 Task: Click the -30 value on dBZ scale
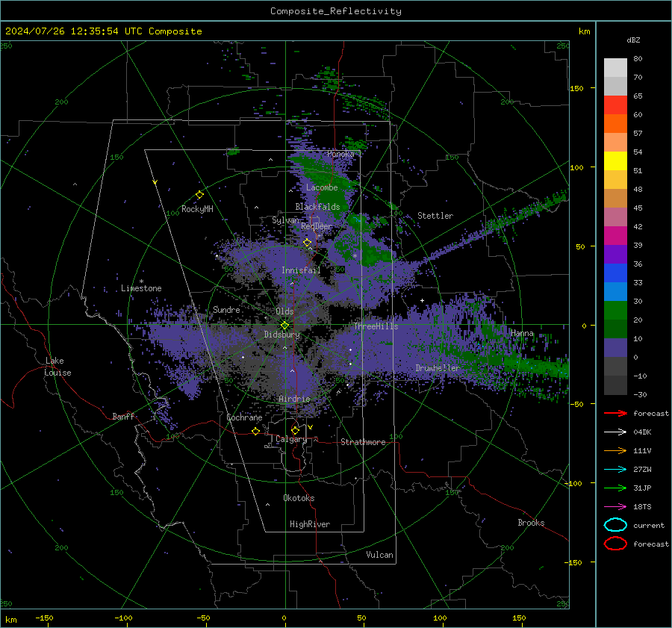pyautogui.click(x=640, y=394)
